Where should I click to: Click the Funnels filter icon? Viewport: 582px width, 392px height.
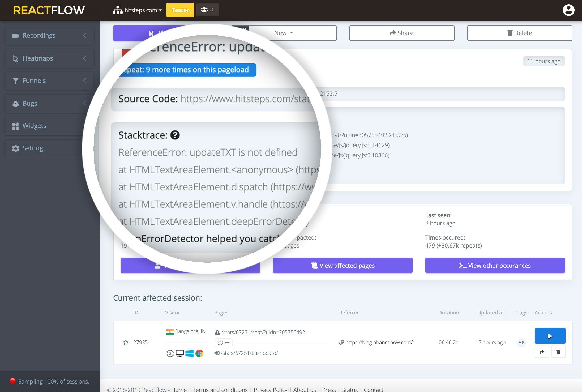click(15, 81)
